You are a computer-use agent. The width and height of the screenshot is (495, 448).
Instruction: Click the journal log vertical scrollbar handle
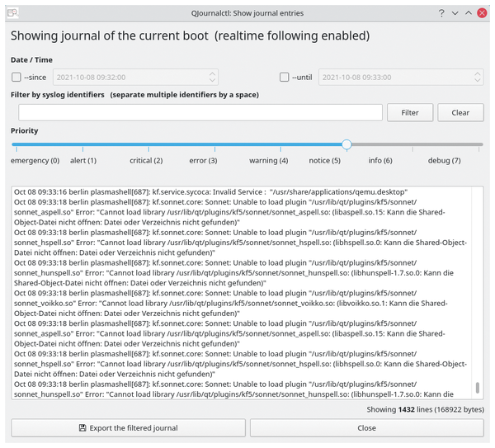(478, 388)
